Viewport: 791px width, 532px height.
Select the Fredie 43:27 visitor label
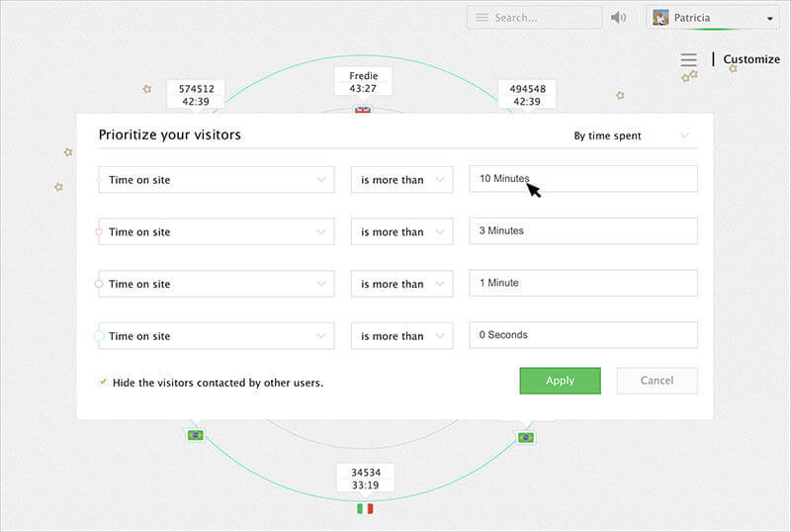point(363,82)
